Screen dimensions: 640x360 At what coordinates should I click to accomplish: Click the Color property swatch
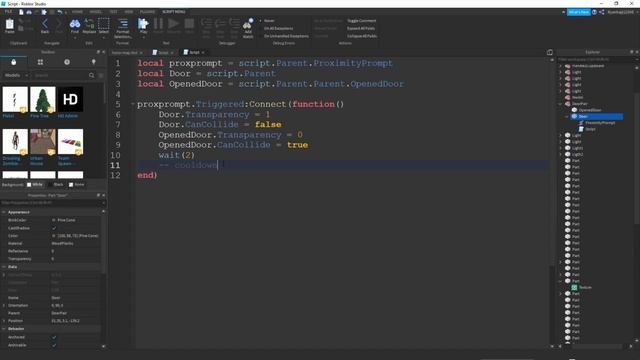coord(53,236)
